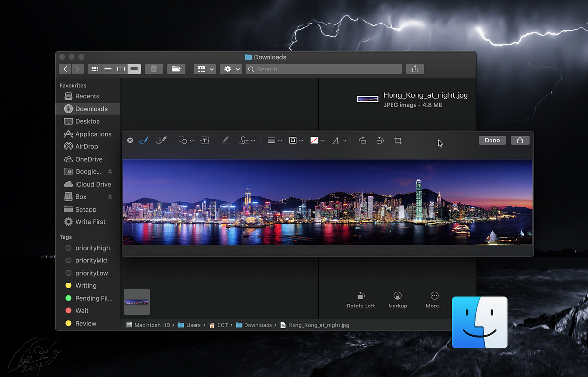Click the More... button below the preview
Image resolution: width=588 pixels, height=377 pixels.
[x=434, y=300]
